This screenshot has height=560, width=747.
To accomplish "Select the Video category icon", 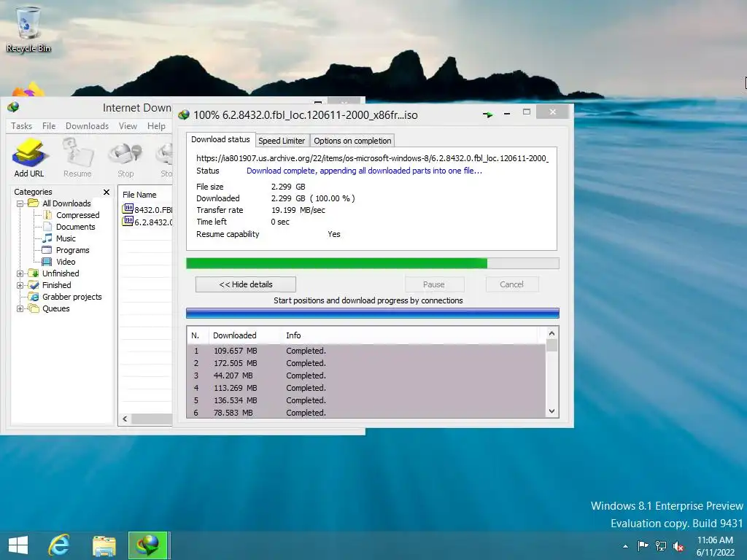I will coord(47,262).
